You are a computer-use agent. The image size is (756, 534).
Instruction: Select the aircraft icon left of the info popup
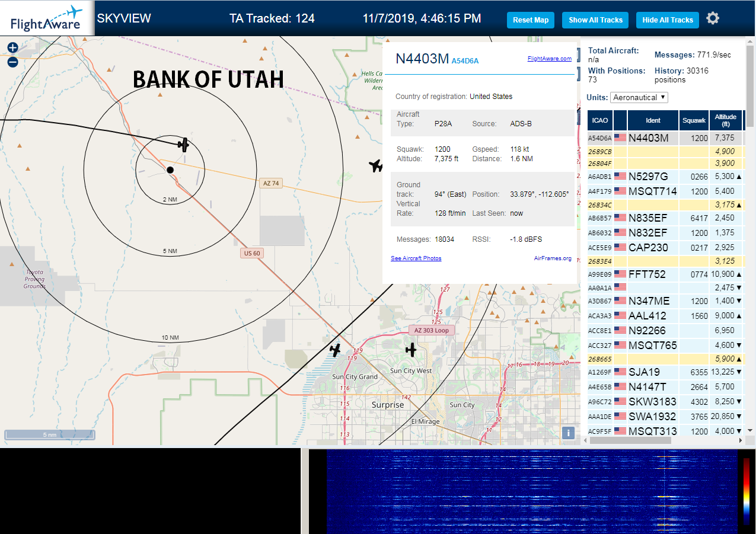(376, 166)
